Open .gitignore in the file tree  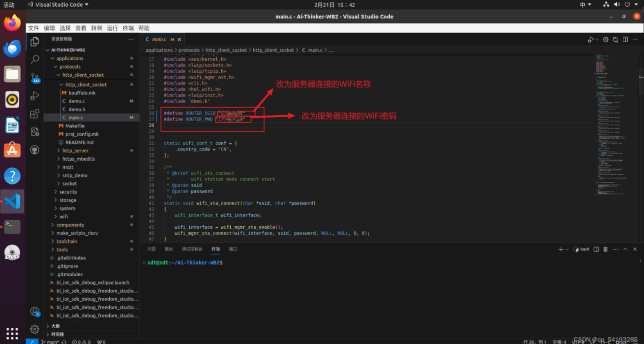point(91,266)
